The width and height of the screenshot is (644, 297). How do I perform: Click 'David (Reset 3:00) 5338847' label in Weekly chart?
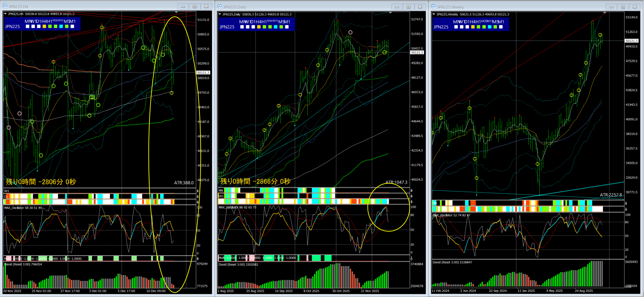453,262
